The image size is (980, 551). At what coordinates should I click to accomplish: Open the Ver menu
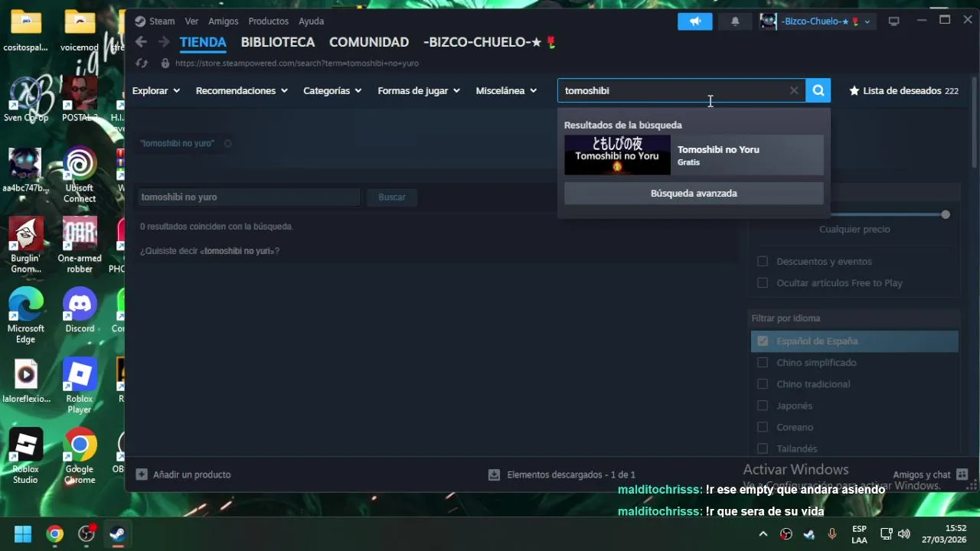[191, 21]
